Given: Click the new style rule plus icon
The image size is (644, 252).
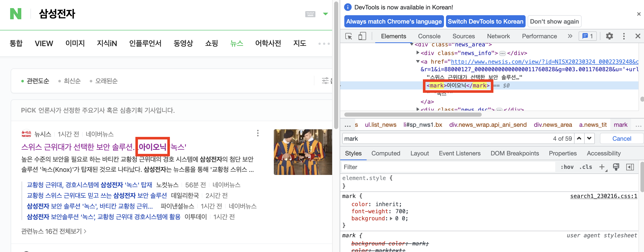Looking at the screenshot, I should pyautogui.click(x=603, y=167).
